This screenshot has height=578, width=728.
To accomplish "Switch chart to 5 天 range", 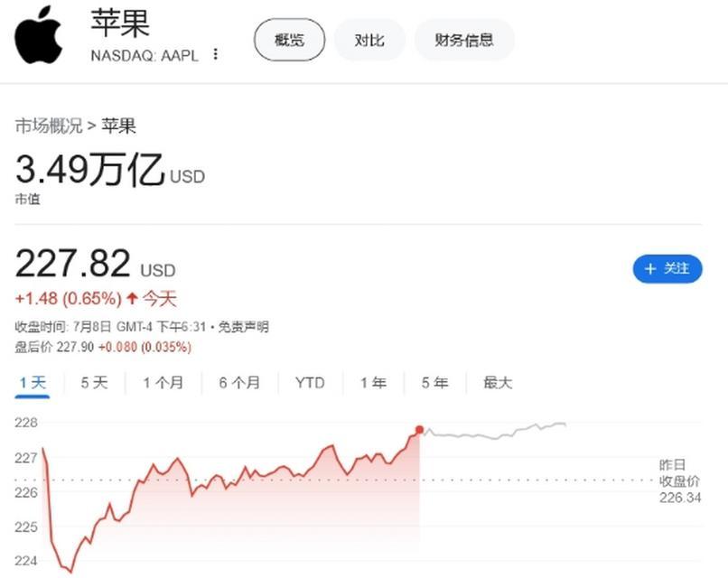I will (x=94, y=383).
